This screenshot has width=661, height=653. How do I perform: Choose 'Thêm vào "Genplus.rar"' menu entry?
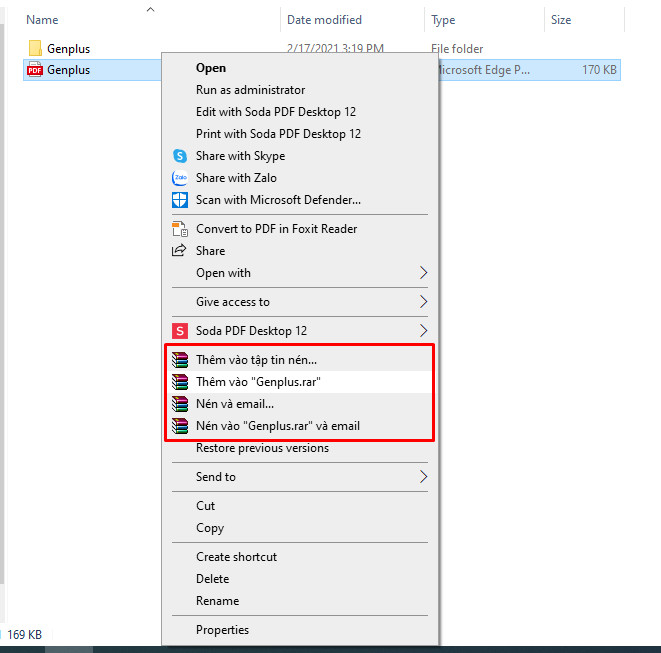point(258,382)
